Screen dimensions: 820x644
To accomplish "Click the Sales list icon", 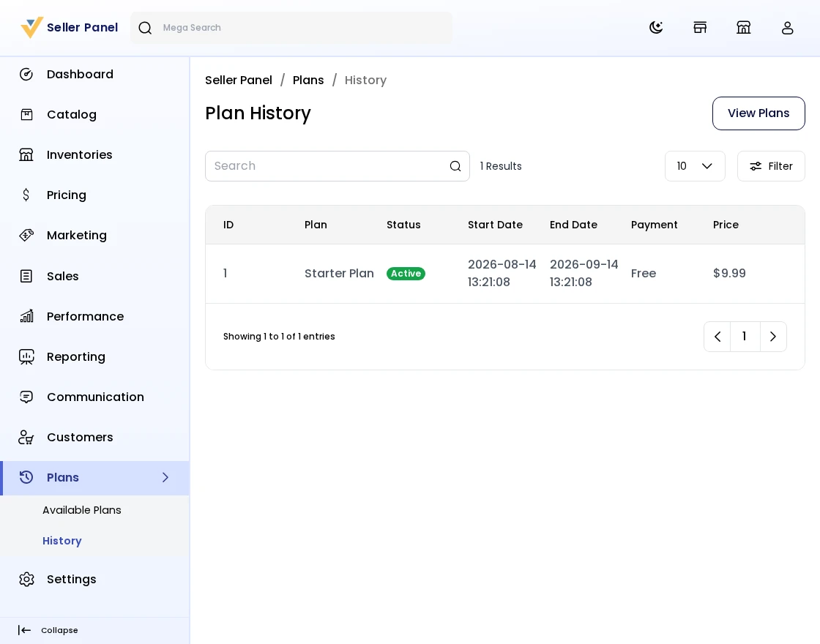I will 26,276.
